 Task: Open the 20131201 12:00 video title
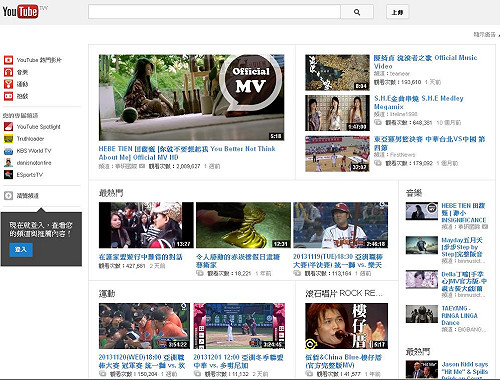click(238, 361)
